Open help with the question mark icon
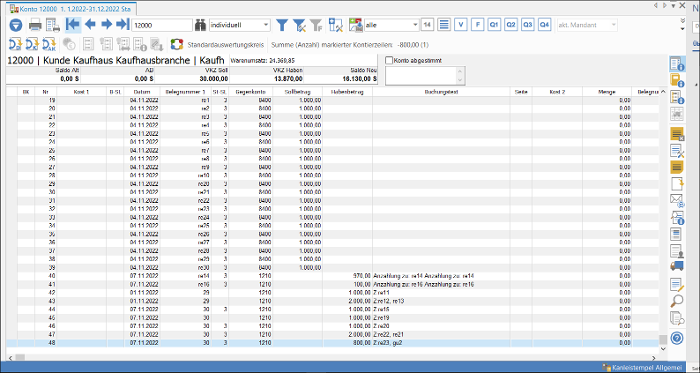 coord(677,338)
